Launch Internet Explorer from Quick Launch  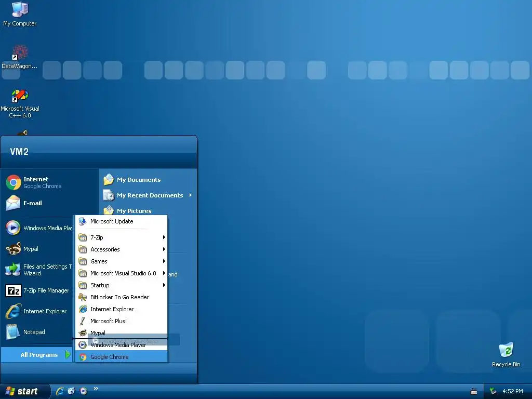[60, 391]
